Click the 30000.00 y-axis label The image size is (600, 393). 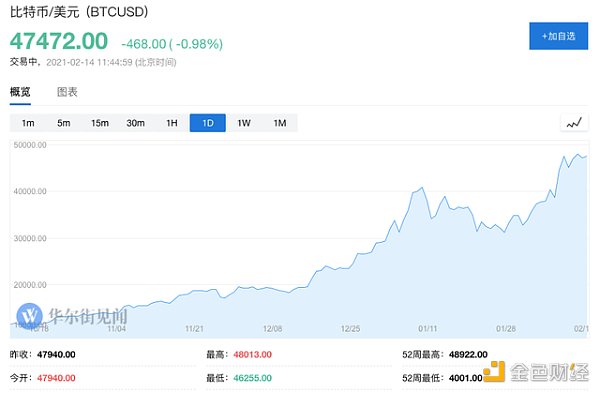click(x=30, y=238)
